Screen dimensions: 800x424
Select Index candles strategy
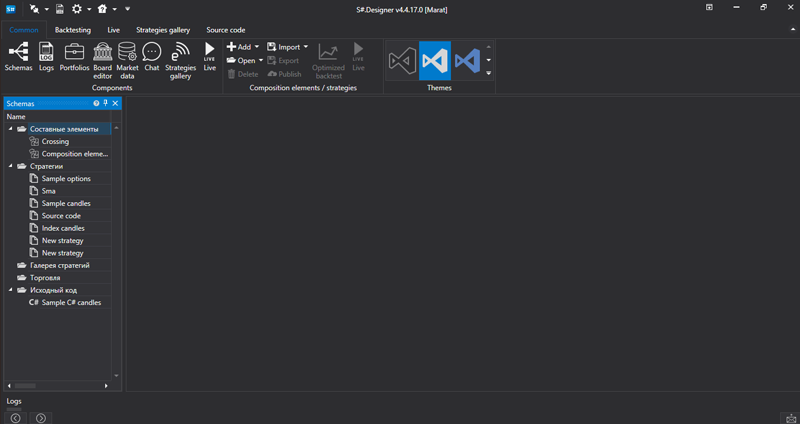(63, 228)
